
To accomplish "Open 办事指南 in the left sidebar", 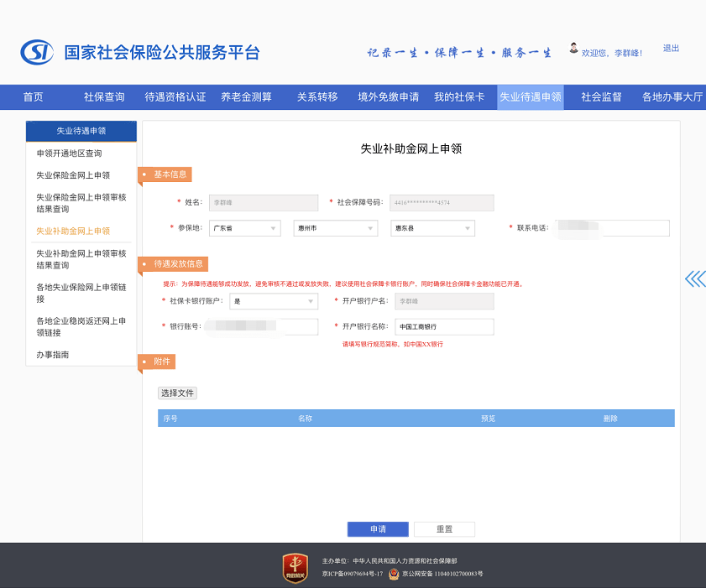I will point(53,355).
